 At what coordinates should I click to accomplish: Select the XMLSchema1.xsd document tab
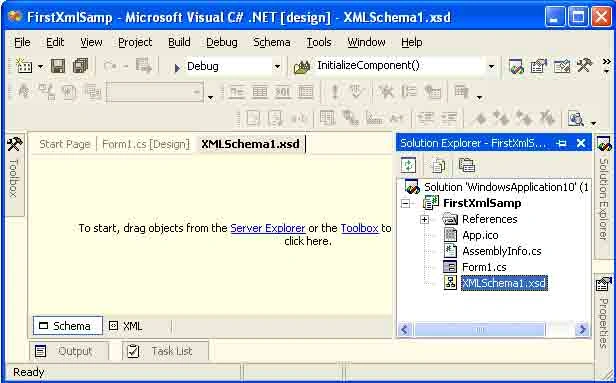pos(250,144)
